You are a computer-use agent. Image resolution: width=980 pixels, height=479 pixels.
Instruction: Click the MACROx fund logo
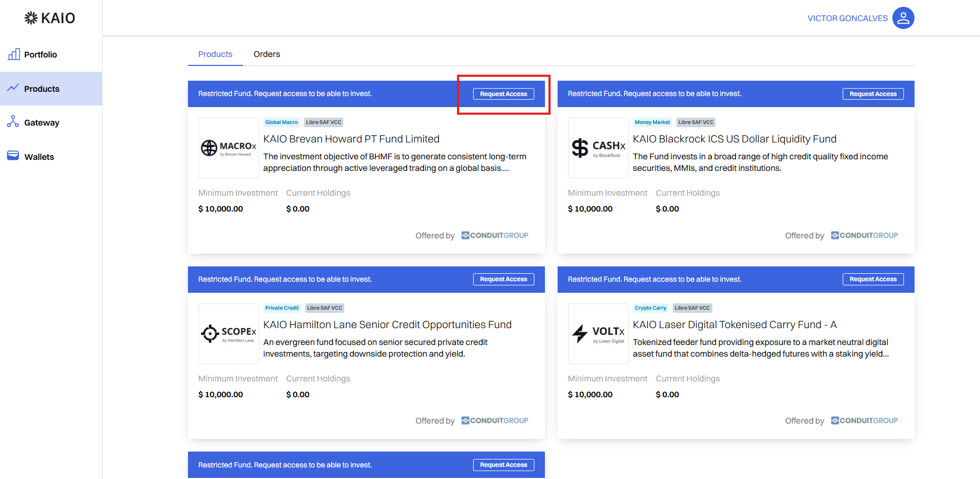point(229,148)
